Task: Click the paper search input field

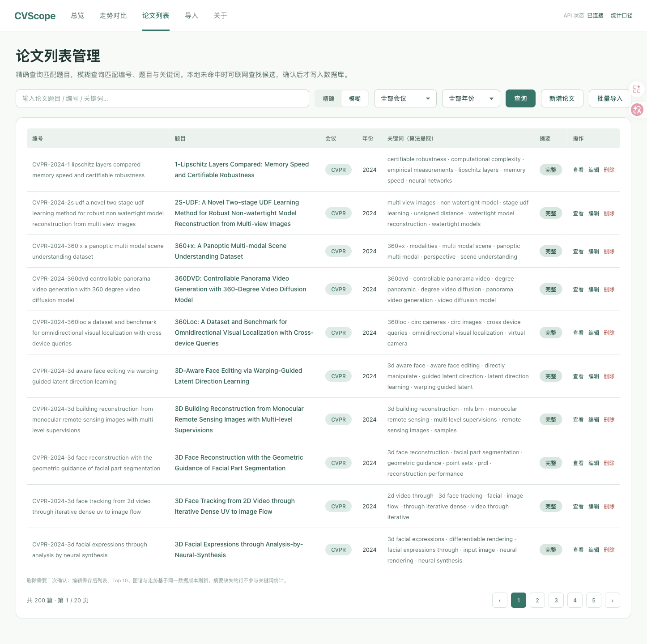Action: 162,98
